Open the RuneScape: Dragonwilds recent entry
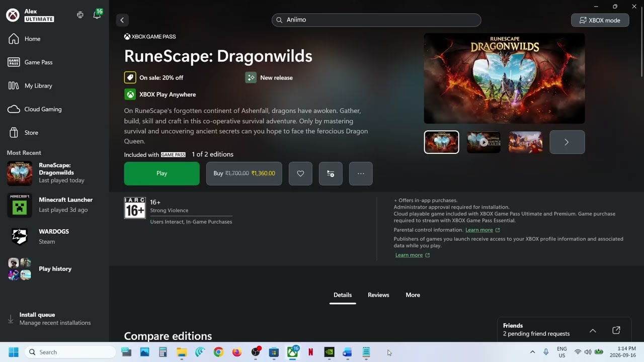The image size is (644, 362). pos(54,173)
